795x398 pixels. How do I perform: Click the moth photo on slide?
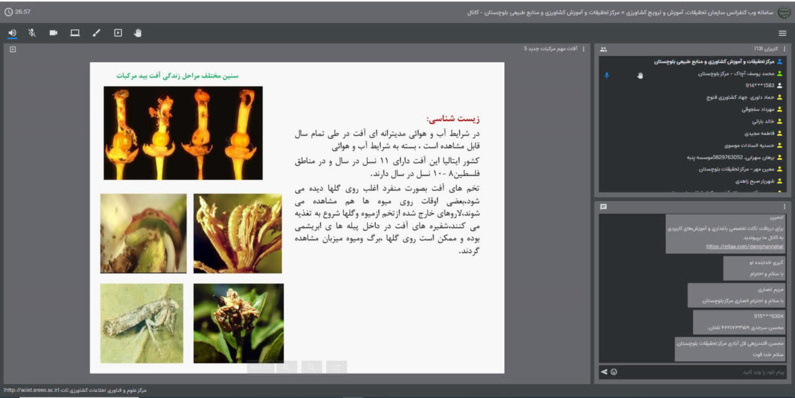pos(141,323)
